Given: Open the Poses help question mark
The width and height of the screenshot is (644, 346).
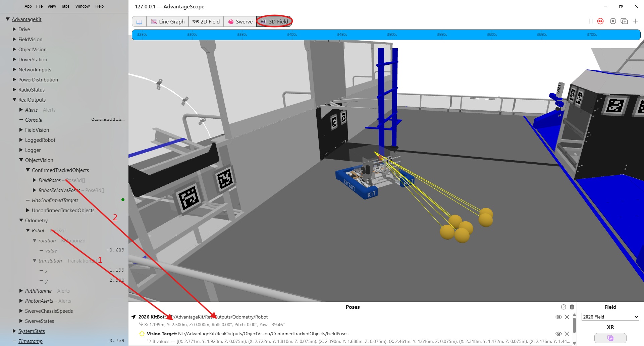Looking at the screenshot, I should 563,307.
